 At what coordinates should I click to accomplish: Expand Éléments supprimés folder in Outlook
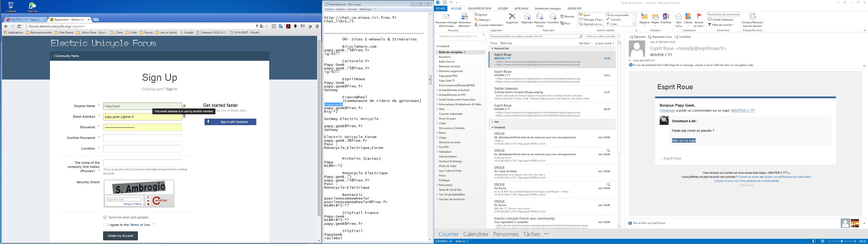click(437, 71)
